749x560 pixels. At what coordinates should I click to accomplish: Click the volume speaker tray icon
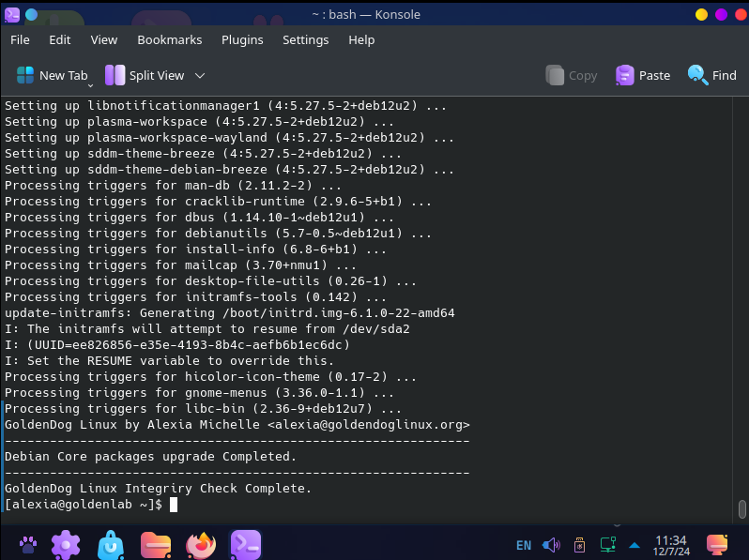(551, 545)
